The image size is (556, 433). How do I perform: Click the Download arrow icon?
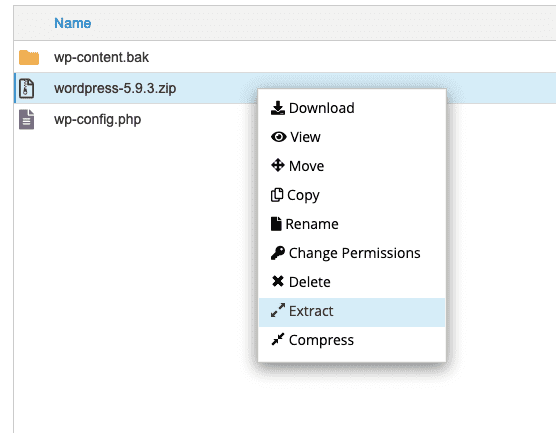tap(278, 108)
